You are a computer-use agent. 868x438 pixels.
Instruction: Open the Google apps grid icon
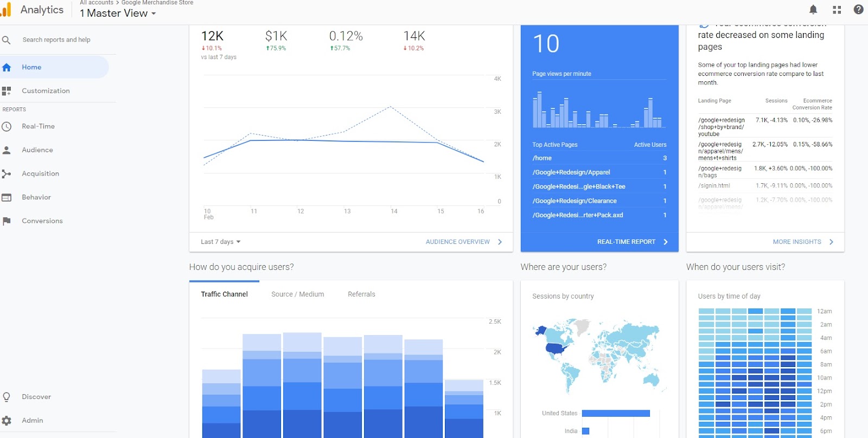pyautogui.click(x=837, y=10)
